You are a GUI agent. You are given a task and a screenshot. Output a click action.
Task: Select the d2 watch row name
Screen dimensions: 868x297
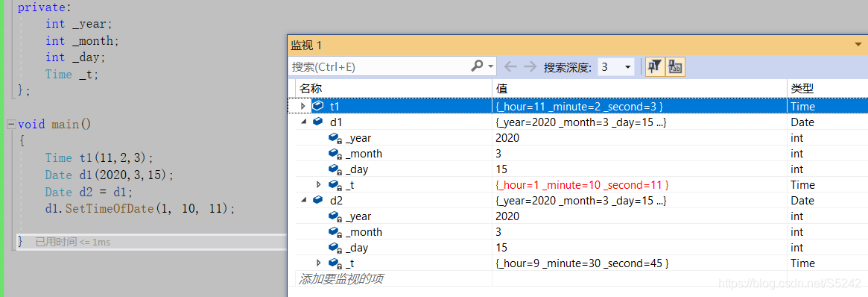click(337, 200)
